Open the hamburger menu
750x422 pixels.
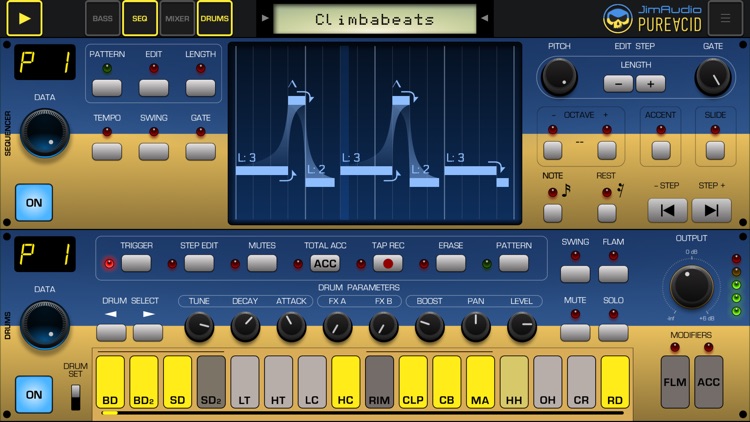(725, 19)
